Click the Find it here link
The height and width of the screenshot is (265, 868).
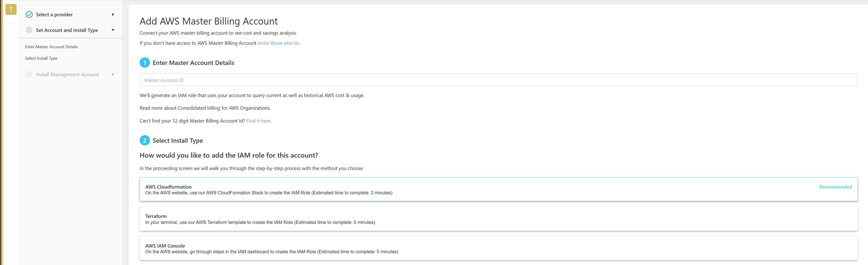(258, 121)
